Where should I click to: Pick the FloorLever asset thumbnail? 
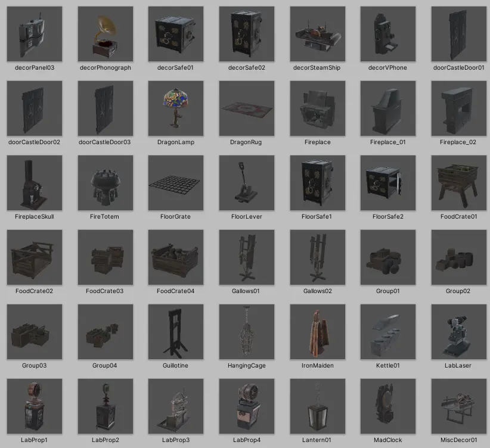[x=247, y=183]
